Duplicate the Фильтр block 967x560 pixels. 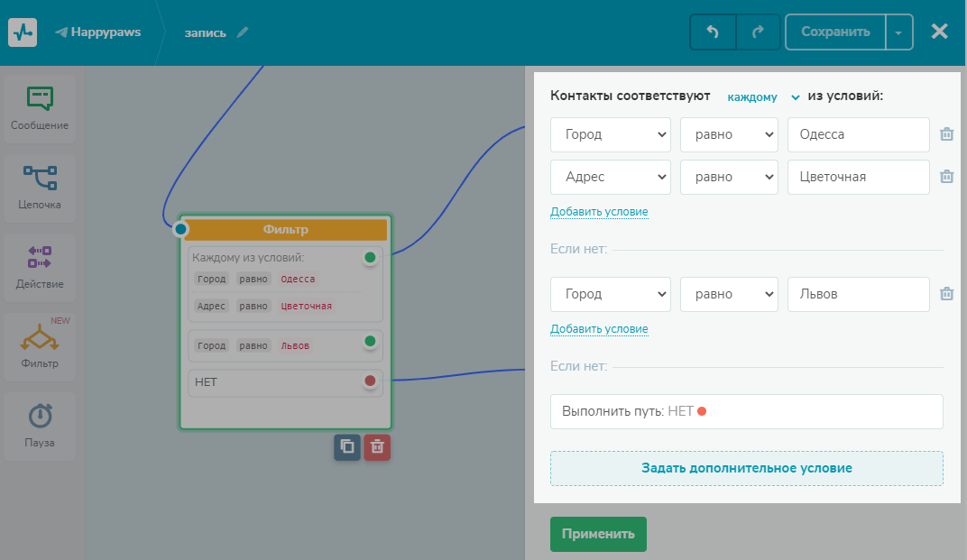pyautogui.click(x=347, y=446)
